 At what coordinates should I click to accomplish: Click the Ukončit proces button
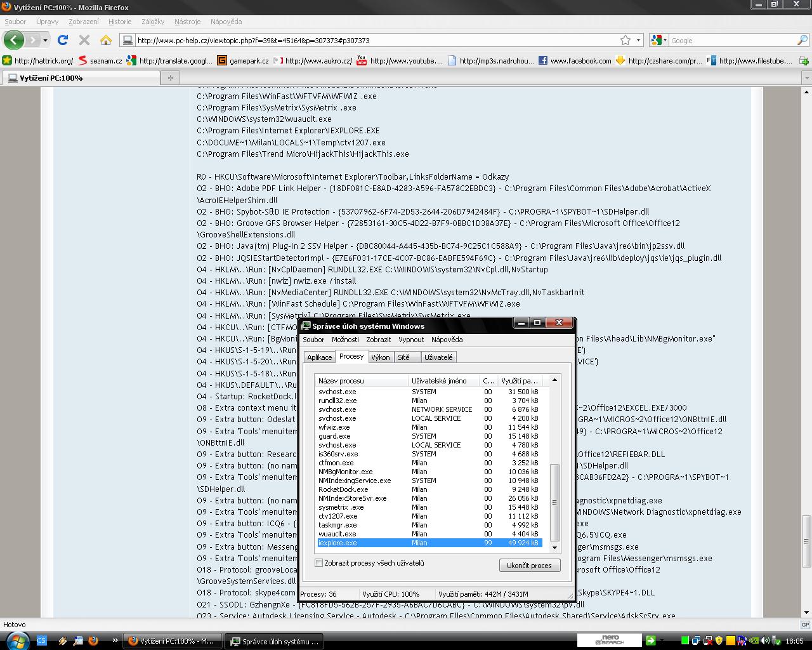pyautogui.click(x=530, y=566)
